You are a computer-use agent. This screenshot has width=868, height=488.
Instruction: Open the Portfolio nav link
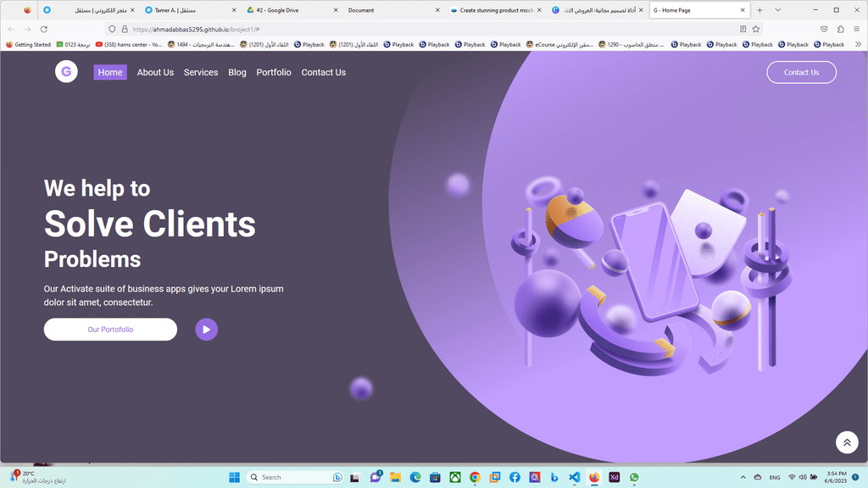point(274,73)
